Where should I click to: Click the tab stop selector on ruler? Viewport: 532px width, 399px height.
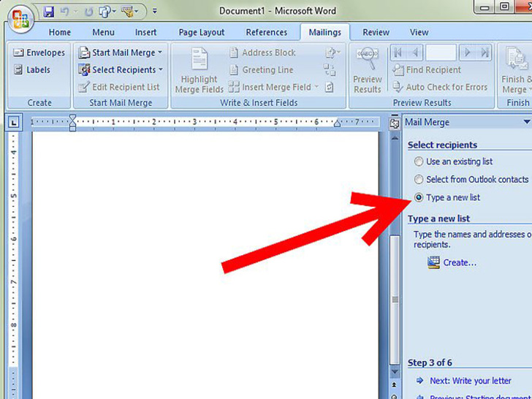[x=14, y=122]
